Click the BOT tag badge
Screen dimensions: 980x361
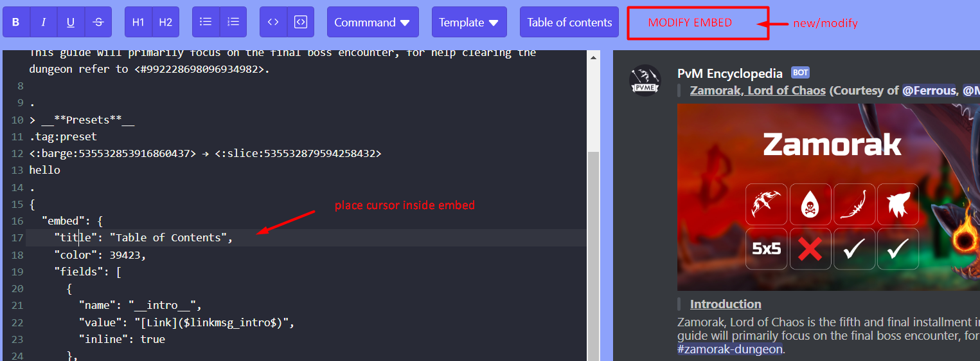(800, 73)
